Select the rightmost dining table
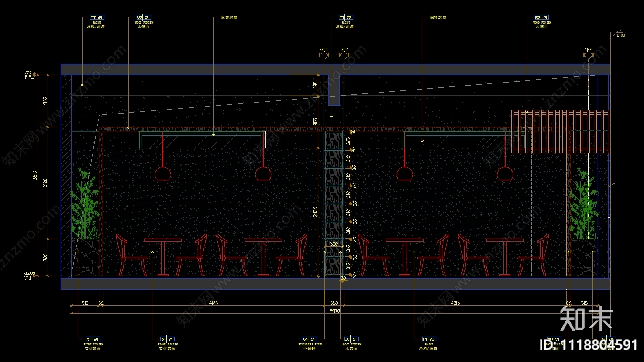The image size is (644, 362). (505, 257)
